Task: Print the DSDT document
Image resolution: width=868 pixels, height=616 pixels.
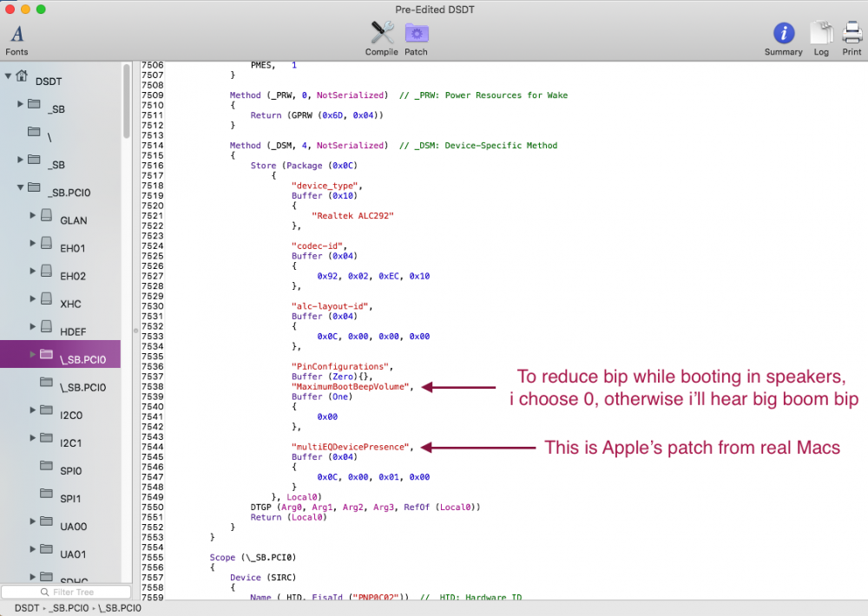Action: click(852, 39)
